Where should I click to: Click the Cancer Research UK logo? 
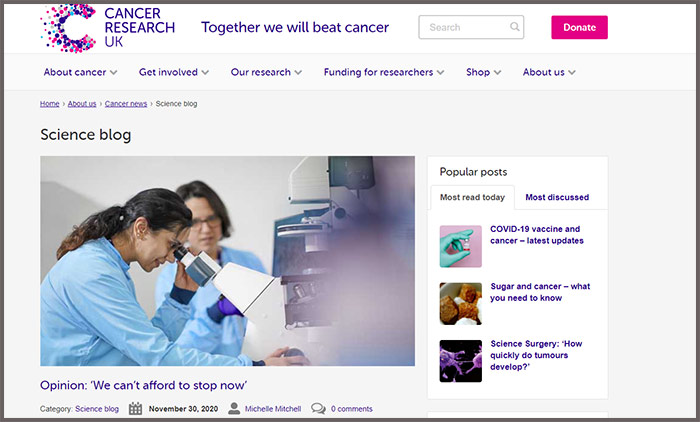coord(108,28)
